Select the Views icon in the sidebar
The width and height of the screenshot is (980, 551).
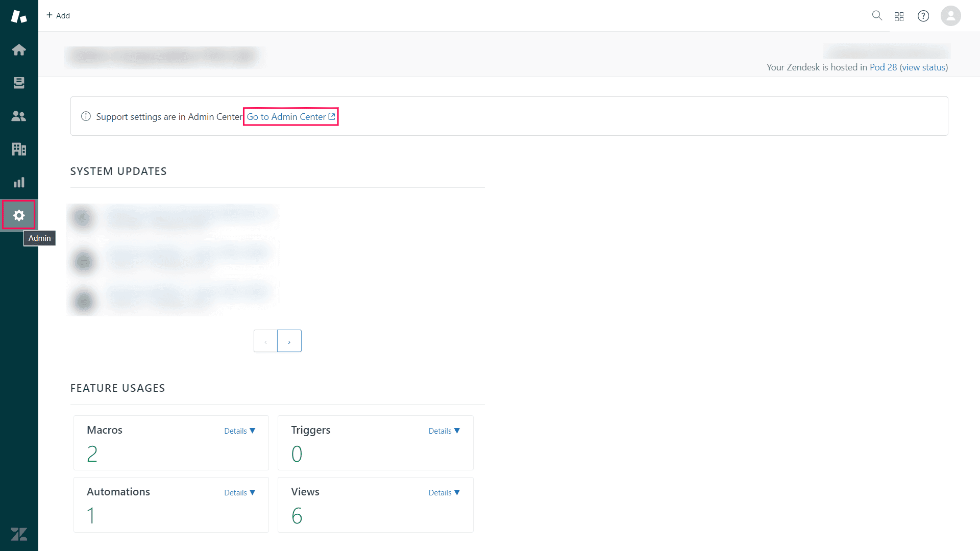coord(19,83)
